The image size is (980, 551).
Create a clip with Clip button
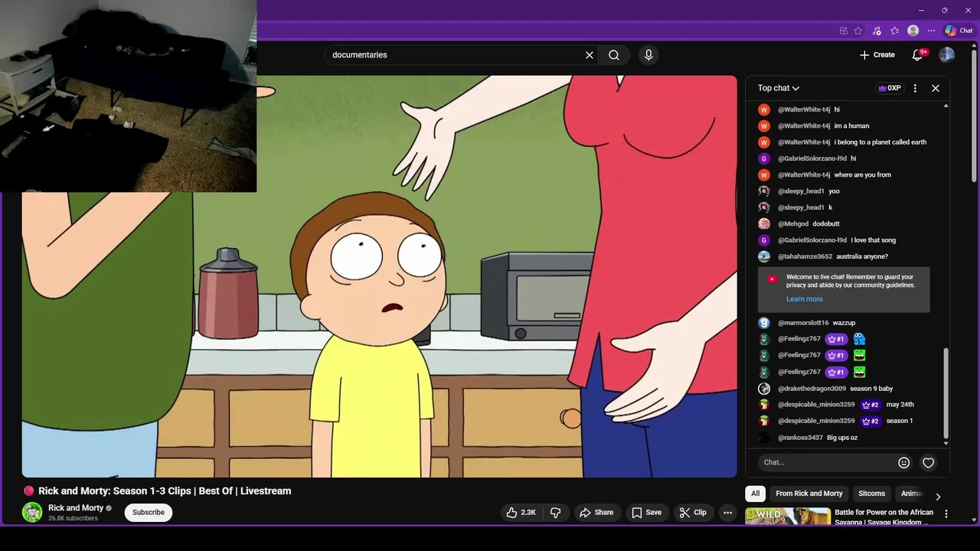click(693, 513)
